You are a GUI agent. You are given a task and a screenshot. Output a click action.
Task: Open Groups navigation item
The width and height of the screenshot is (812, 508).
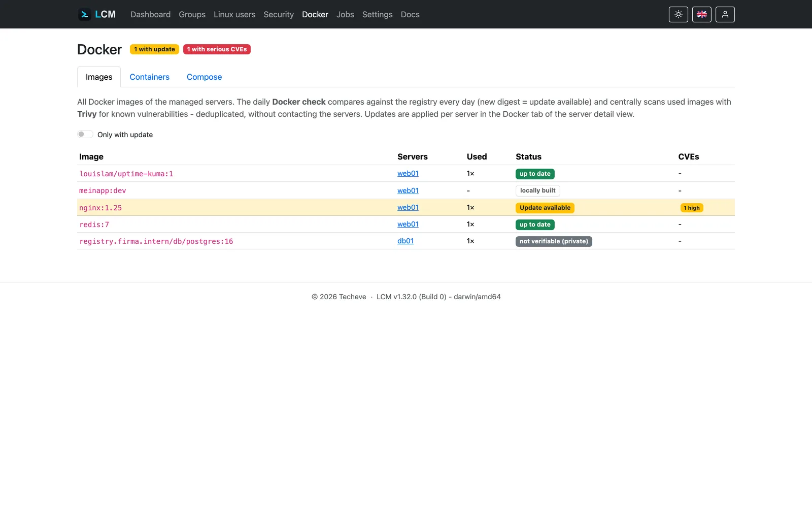(192, 14)
